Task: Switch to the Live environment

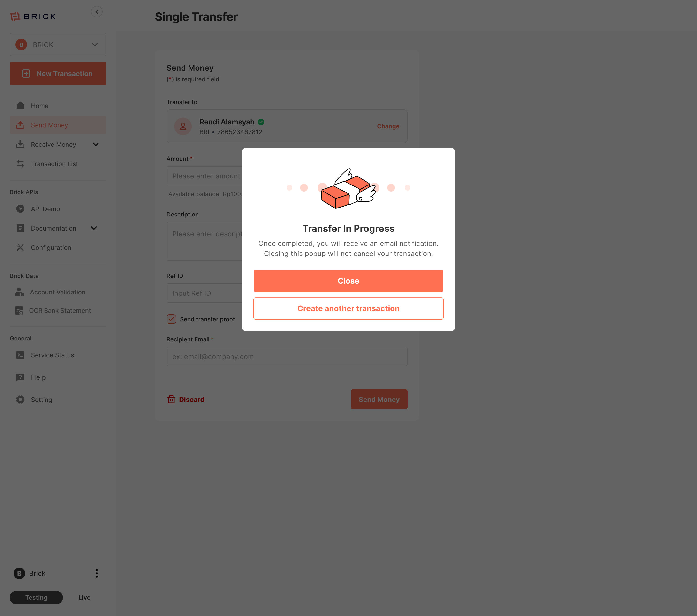Action: pos(84,597)
